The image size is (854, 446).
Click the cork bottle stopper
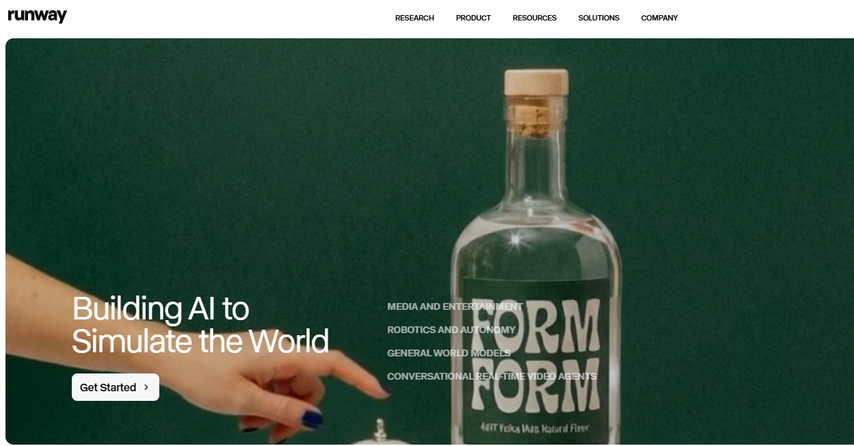536,102
